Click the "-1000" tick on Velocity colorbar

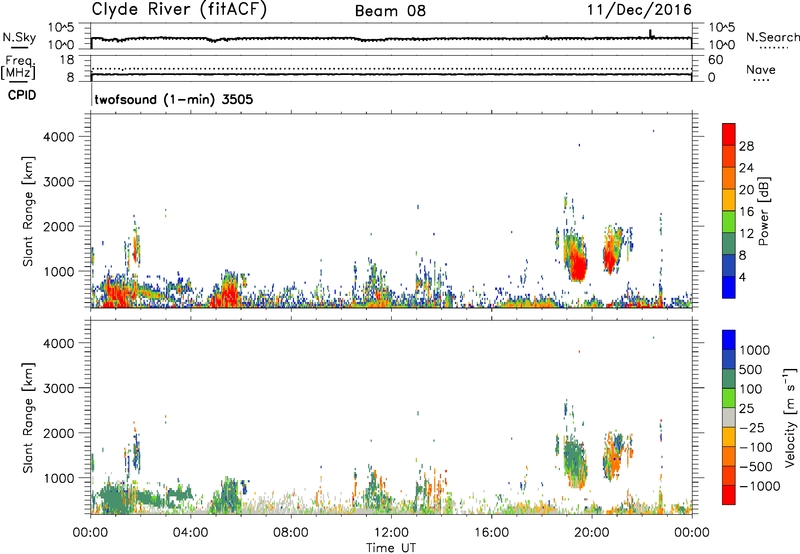tap(759, 486)
